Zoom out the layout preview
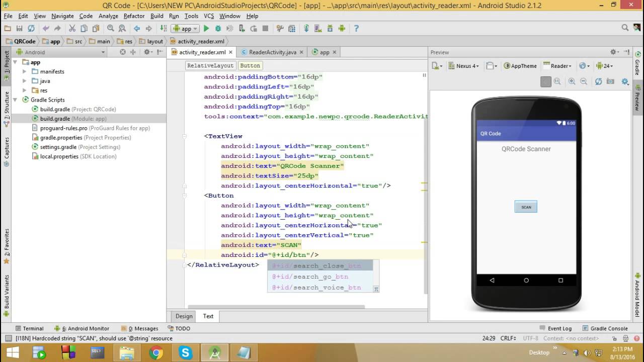The height and width of the screenshot is (362, 644). tap(584, 81)
